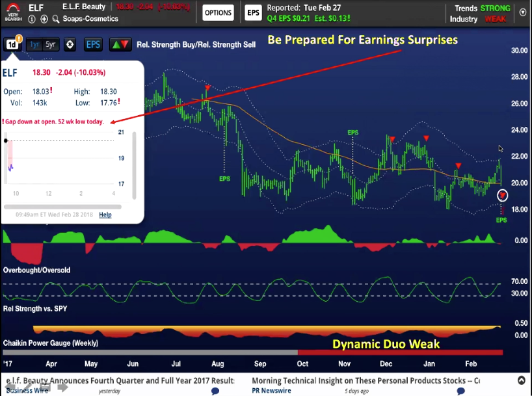Click the February EPS marker below the chart
This screenshot has height=396, width=532.
[x=501, y=220]
